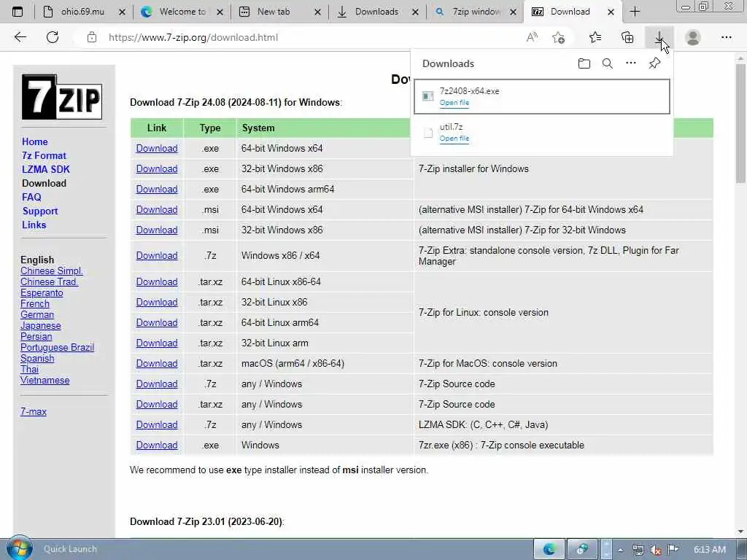Download the macOS .tar.xz console version

pyautogui.click(x=157, y=363)
